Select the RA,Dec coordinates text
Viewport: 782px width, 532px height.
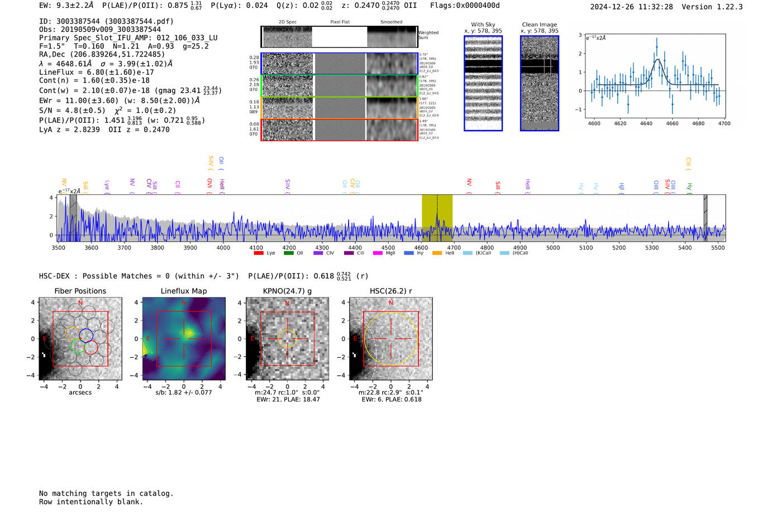(102, 54)
